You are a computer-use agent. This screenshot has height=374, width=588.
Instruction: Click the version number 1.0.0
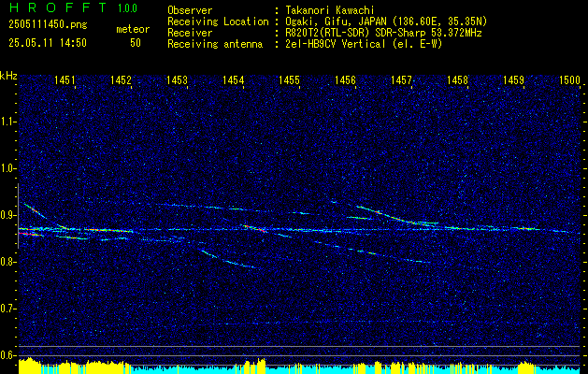tap(127, 8)
